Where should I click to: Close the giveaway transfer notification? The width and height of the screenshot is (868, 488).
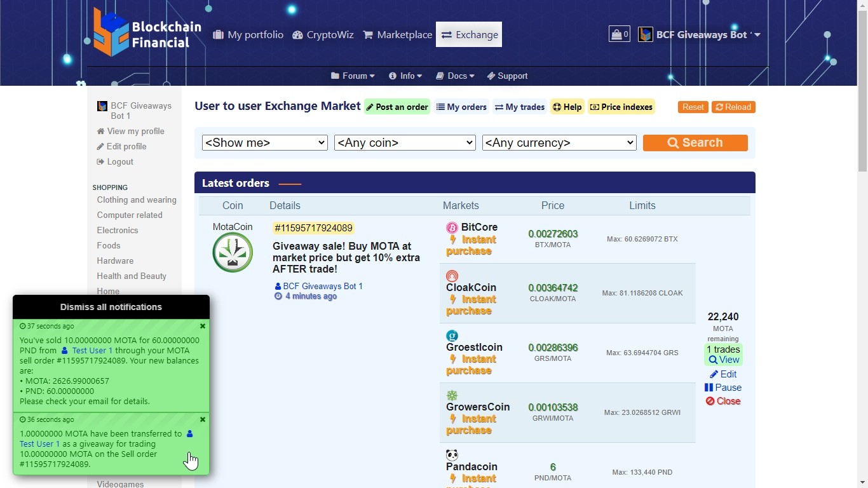(203, 419)
